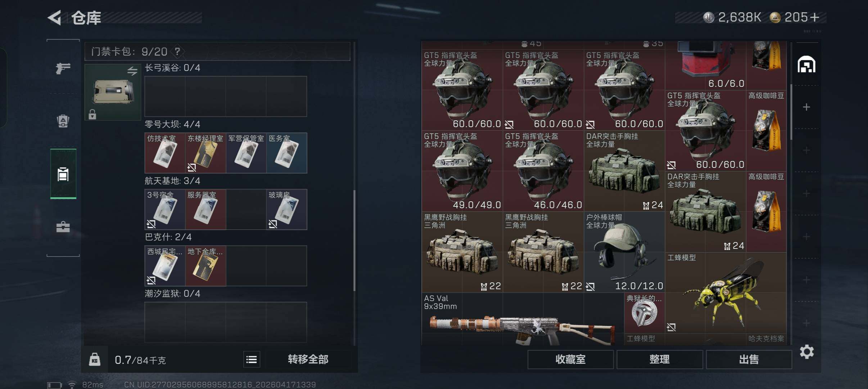Open the weapons tab with the pistol icon
The height and width of the screenshot is (389, 868).
click(63, 68)
